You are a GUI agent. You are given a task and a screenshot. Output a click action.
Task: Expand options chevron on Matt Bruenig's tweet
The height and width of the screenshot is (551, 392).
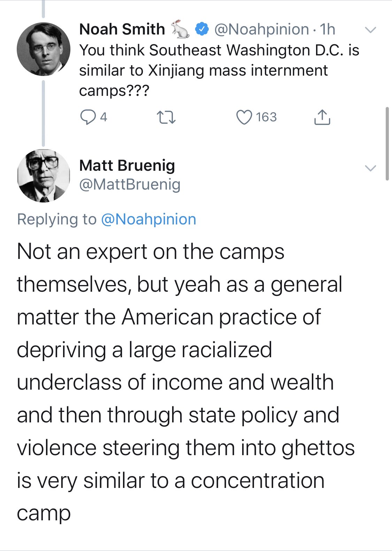(370, 168)
